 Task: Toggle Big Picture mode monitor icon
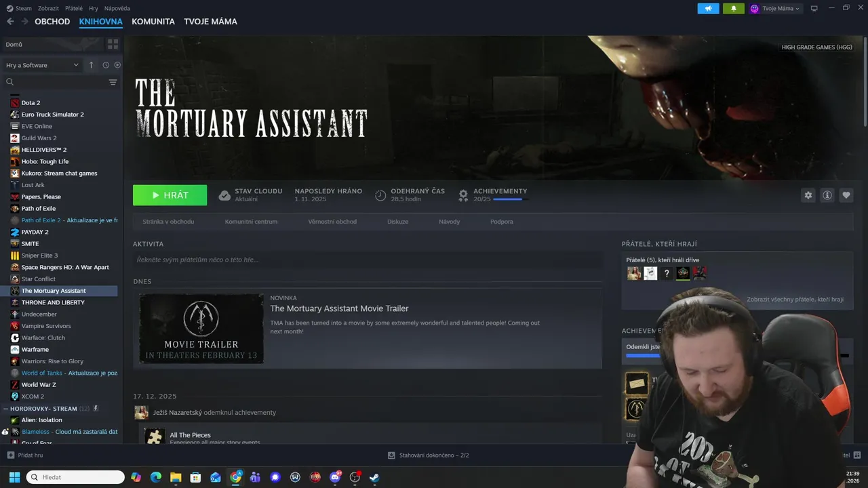(814, 8)
